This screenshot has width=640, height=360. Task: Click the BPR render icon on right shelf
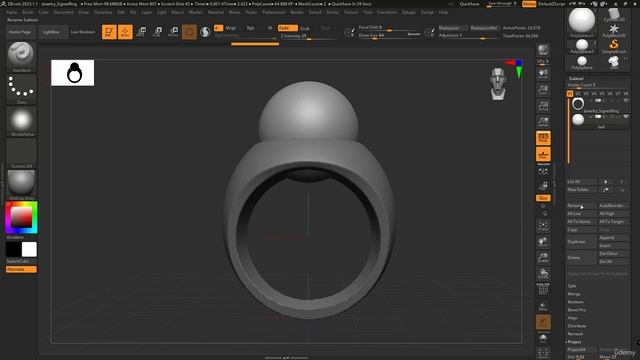click(x=543, y=50)
